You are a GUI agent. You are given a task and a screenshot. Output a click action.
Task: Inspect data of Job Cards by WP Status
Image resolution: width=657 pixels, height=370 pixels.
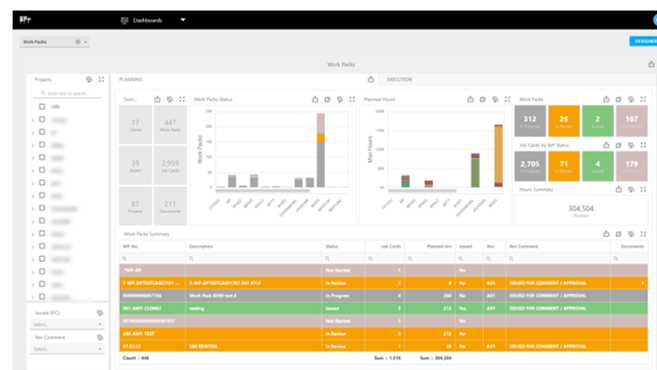pyautogui.click(x=618, y=145)
